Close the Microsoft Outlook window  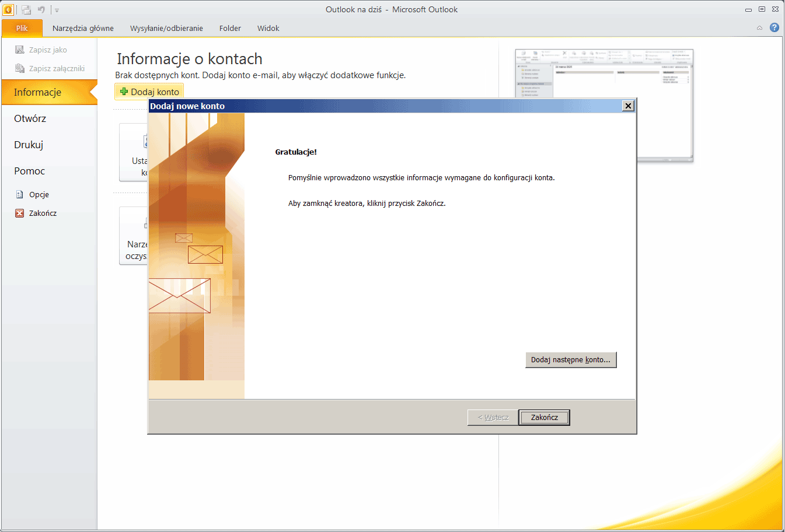click(775, 9)
